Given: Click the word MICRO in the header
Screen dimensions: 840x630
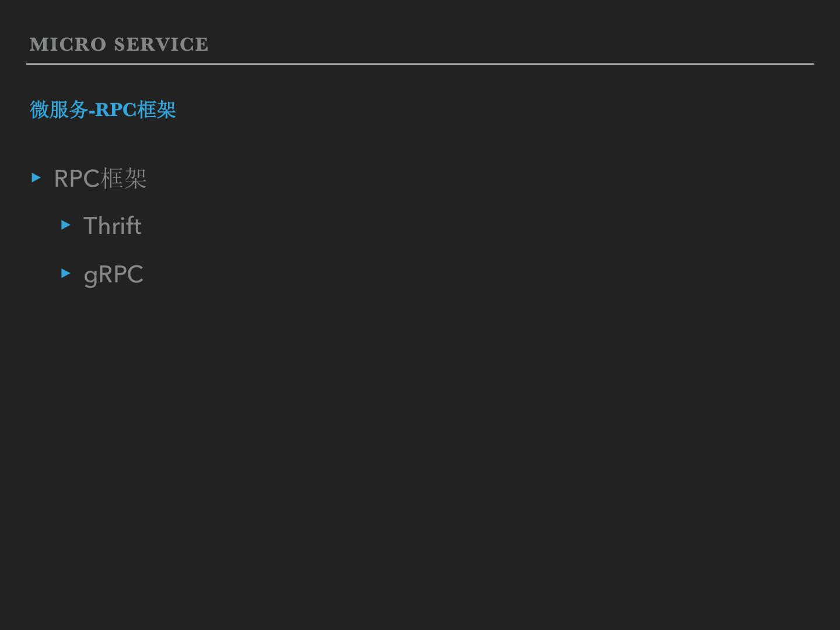Looking at the screenshot, I should pos(68,44).
